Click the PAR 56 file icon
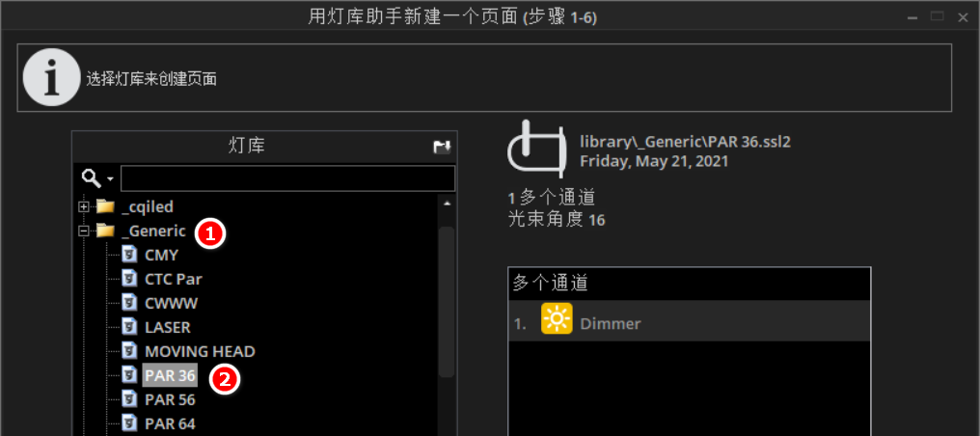Screen dimensions: 980x436 (128, 398)
